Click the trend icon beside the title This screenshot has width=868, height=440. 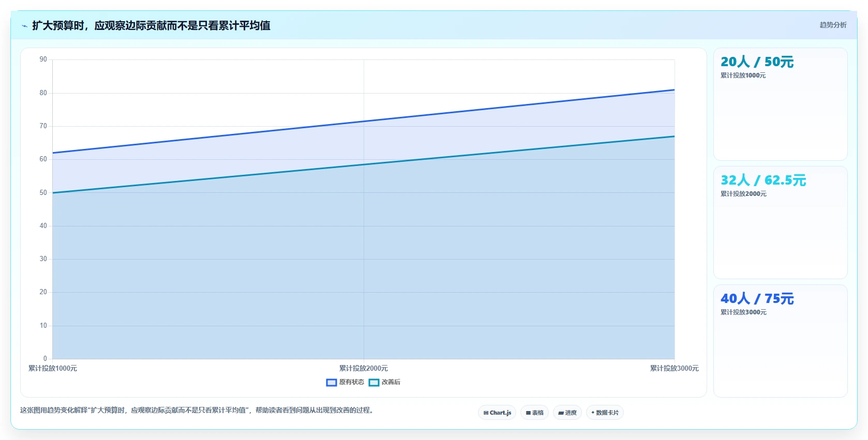24,26
